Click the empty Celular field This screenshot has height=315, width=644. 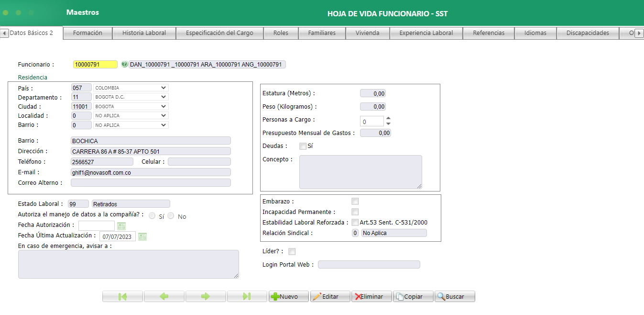click(x=199, y=162)
